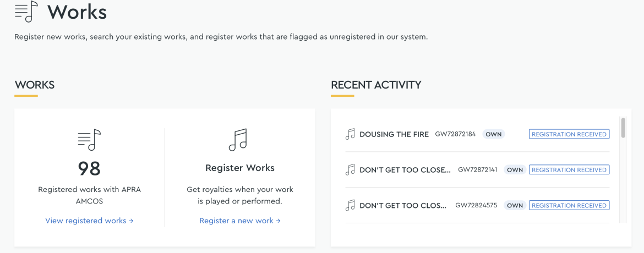Open the DON'T GET TOO CLOS... work GW72824575
This screenshot has height=253, width=644.
tap(402, 206)
